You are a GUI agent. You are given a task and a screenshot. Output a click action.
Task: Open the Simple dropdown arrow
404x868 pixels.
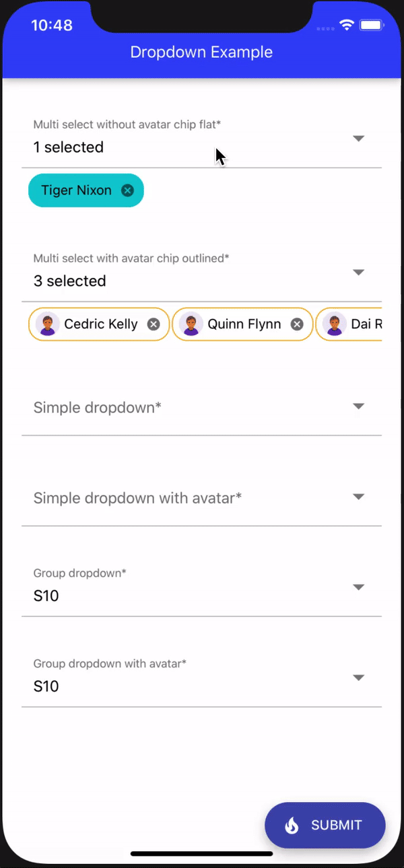(x=359, y=406)
